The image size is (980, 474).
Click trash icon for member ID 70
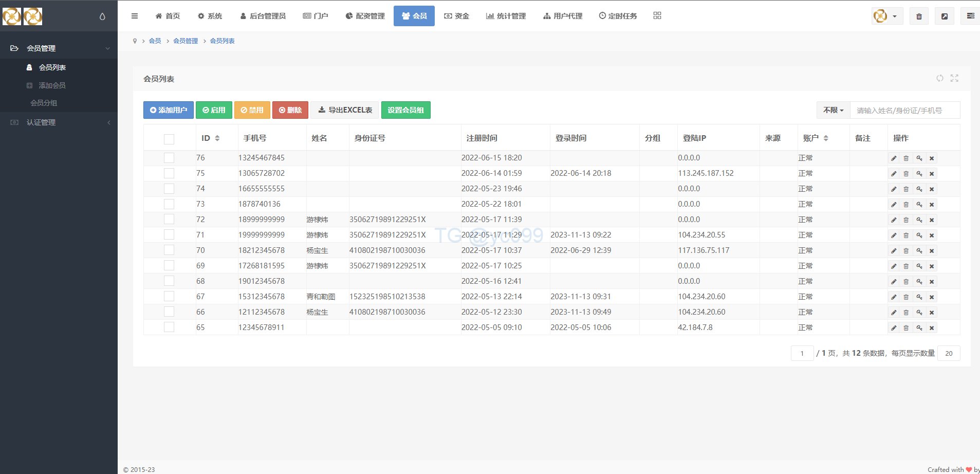[x=906, y=251]
